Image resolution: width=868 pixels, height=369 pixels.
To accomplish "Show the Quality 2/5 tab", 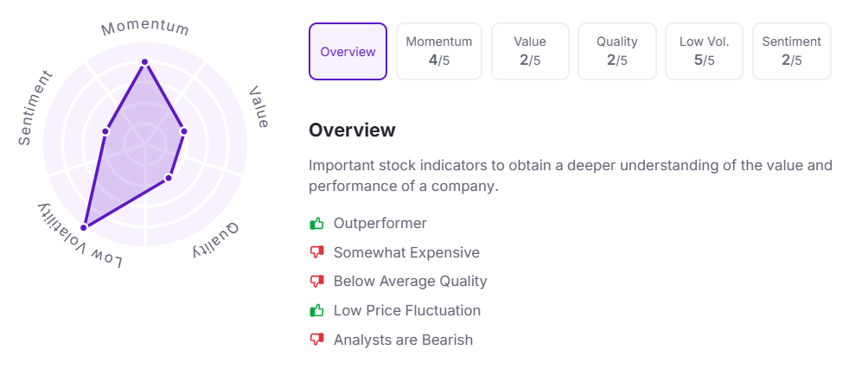I will (617, 52).
